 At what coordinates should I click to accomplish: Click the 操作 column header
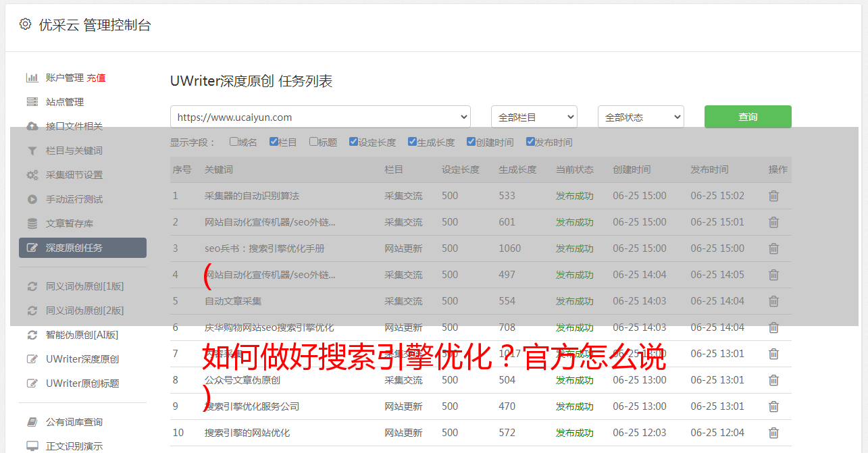point(778,169)
